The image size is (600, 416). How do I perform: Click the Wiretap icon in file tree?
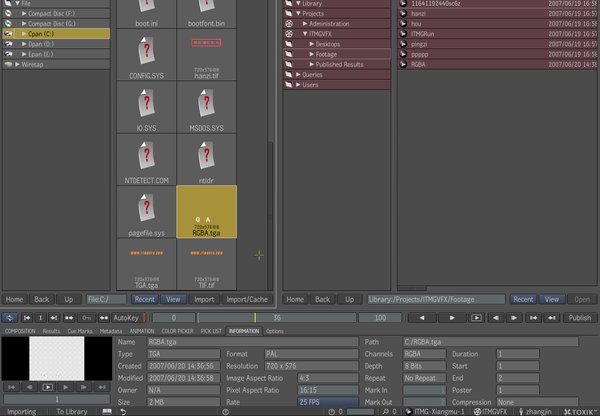tap(11, 63)
